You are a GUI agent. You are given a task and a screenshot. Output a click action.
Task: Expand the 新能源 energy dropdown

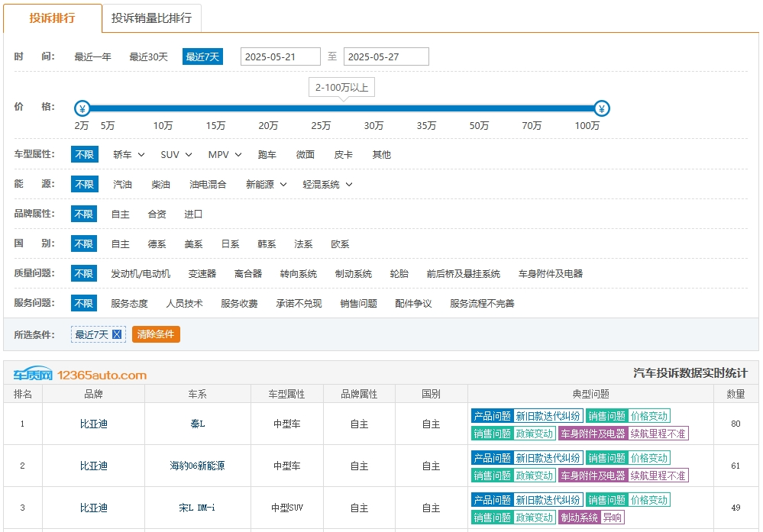coord(266,184)
